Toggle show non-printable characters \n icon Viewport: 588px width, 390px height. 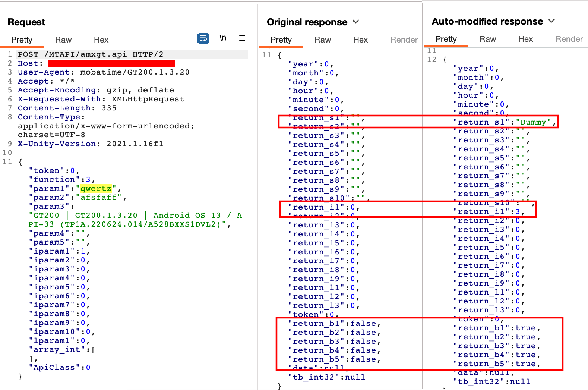[x=223, y=38]
